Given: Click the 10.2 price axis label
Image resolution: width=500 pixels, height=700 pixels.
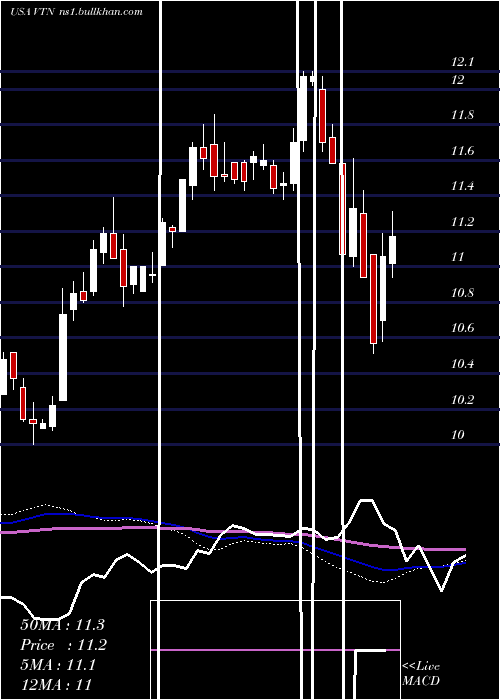Looking at the screenshot, I should [x=462, y=399].
